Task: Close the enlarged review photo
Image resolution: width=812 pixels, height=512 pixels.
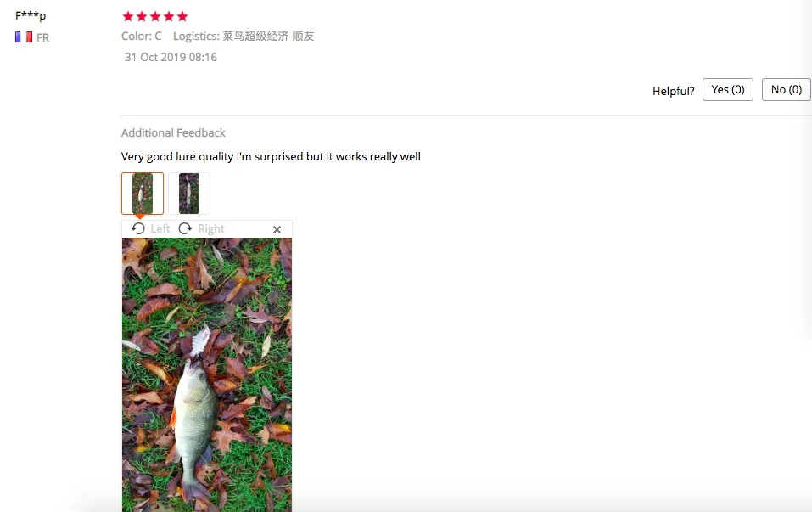Action: [x=277, y=229]
